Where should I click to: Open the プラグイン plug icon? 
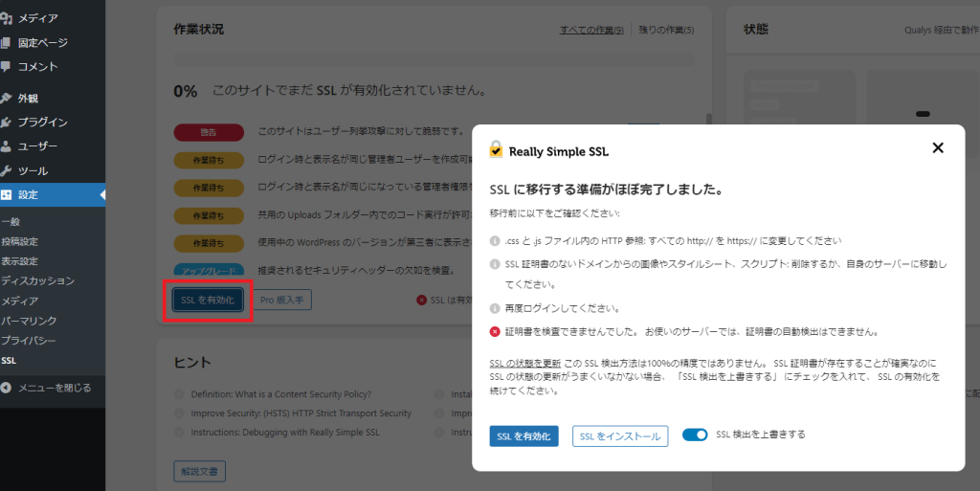pos(8,122)
